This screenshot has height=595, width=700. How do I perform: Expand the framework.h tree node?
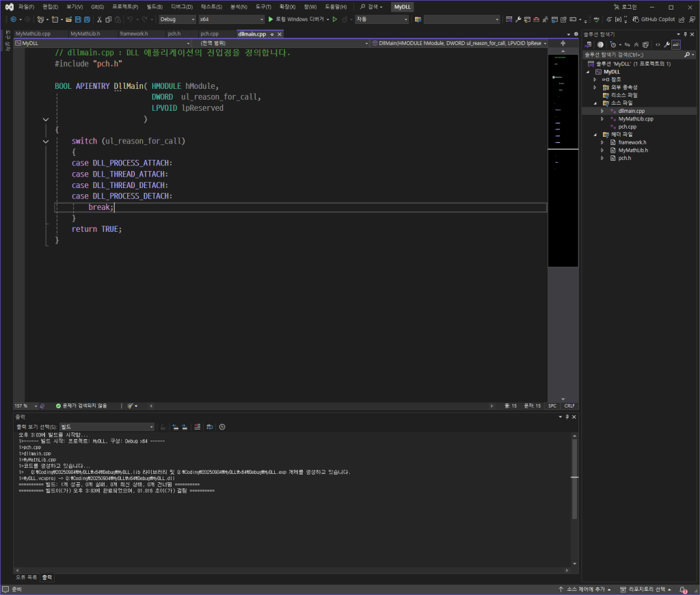[602, 142]
